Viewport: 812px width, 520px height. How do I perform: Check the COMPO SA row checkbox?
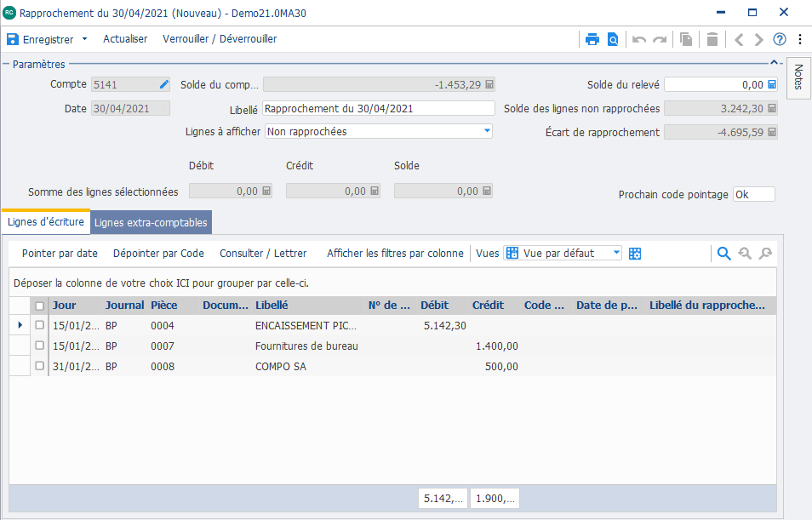coord(39,366)
